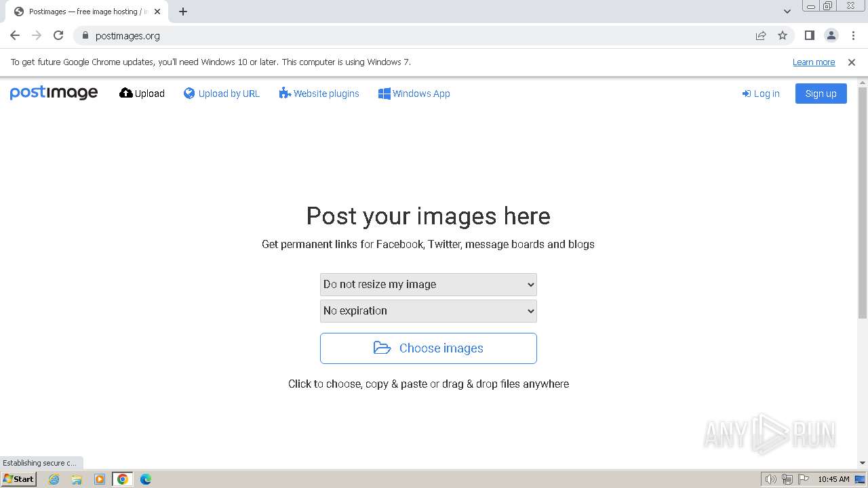Click the Log in link

[x=761, y=94]
